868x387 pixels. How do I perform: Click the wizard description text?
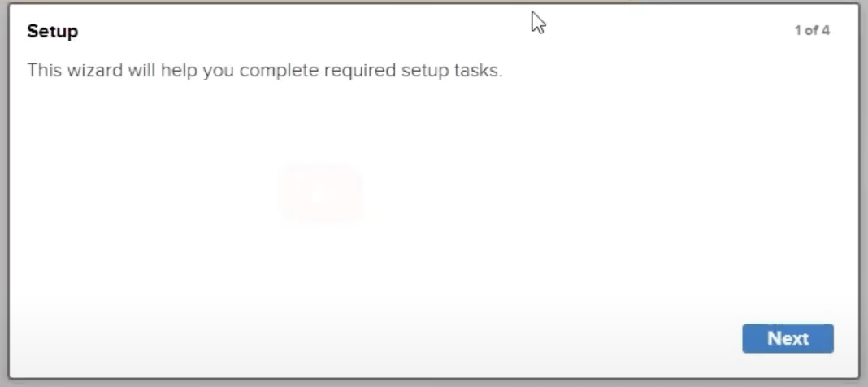(265, 71)
